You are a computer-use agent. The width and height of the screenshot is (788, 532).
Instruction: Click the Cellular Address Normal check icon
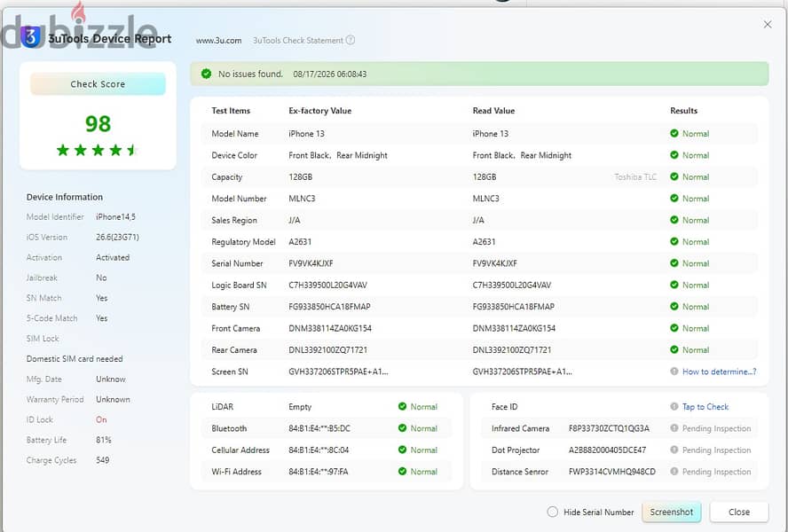point(402,450)
